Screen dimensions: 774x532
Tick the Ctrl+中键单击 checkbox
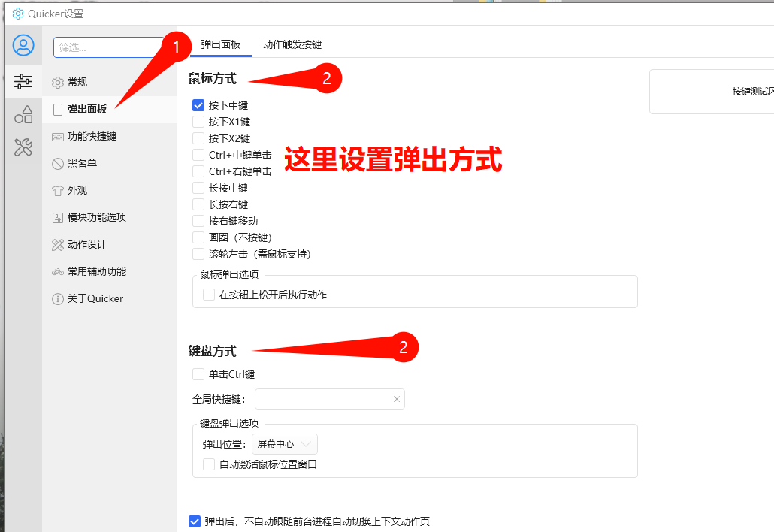pos(198,155)
